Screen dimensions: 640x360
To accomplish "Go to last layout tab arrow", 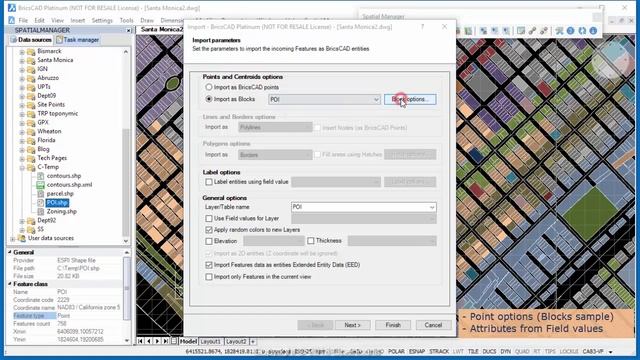I will [165, 341].
